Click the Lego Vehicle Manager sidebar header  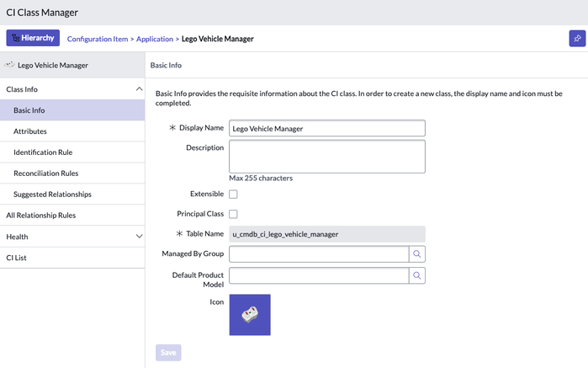coord(72,65)
